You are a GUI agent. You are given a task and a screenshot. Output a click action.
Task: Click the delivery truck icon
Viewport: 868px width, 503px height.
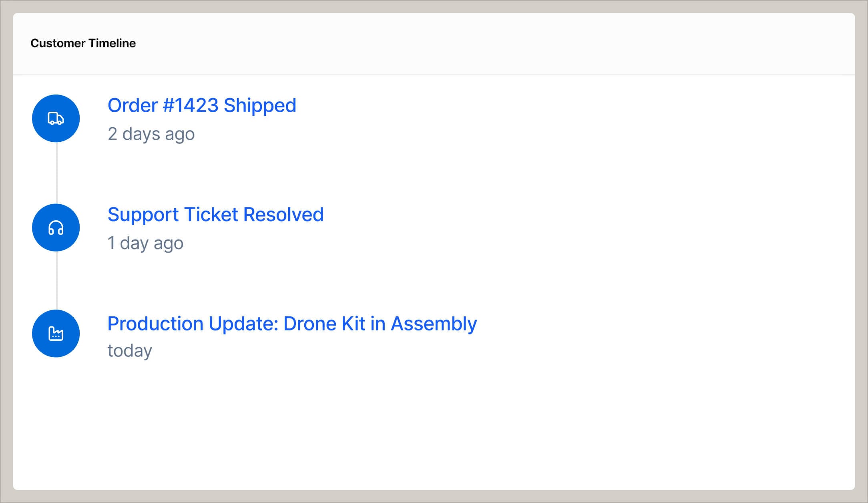pyautogui.click(x=56, y=119)
